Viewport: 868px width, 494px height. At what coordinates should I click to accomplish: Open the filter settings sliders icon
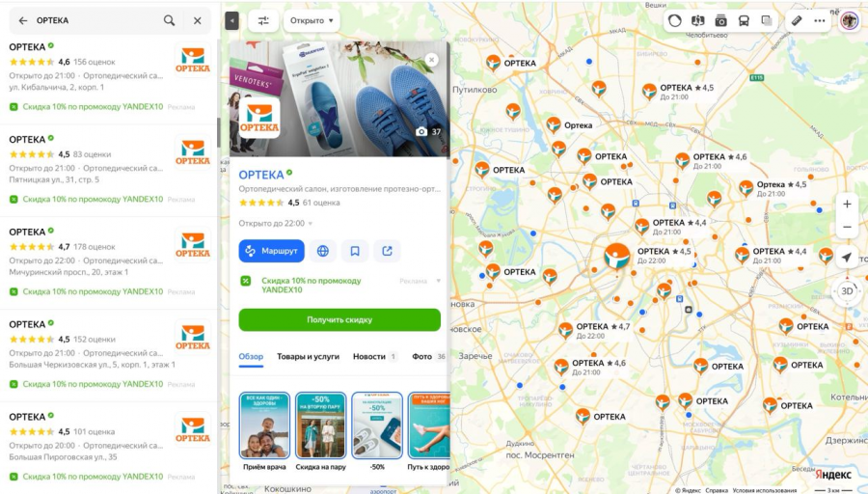coord(263,20)
